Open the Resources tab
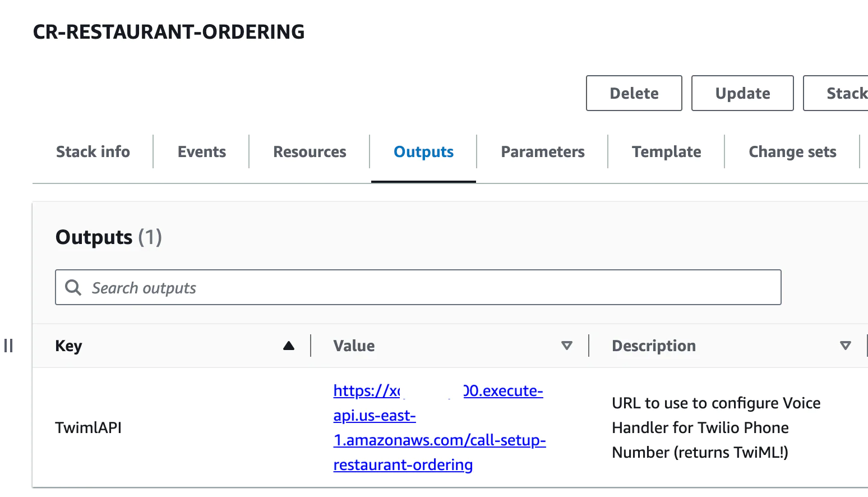 pyautogui.click(x=310, y=152)
